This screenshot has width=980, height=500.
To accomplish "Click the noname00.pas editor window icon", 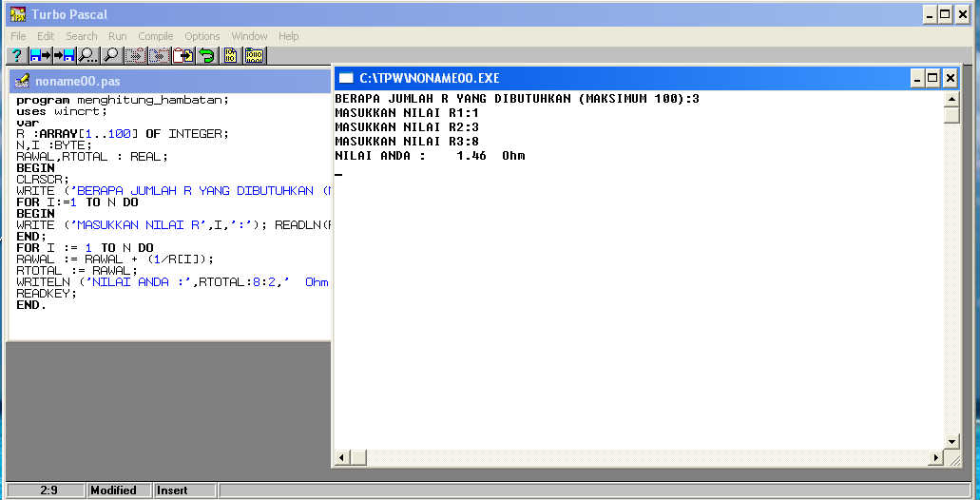I will click(x=22, y=81).
